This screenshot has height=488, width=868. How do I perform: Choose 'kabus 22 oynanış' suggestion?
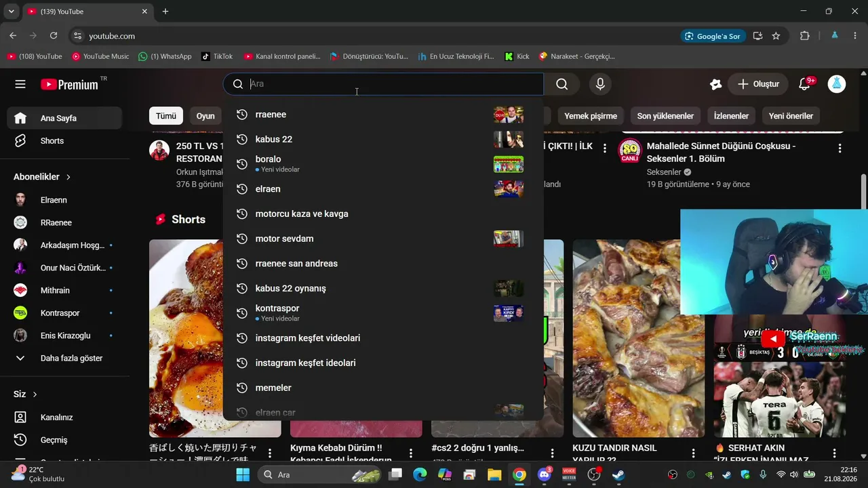383,288
